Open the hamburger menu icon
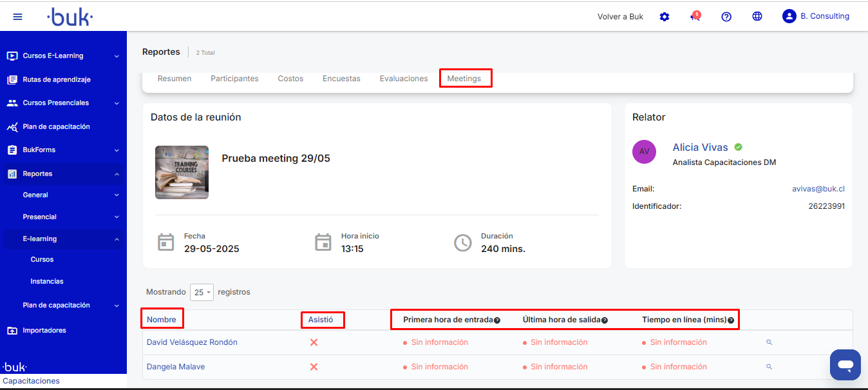Screen dimensions: 868x390 17,17
